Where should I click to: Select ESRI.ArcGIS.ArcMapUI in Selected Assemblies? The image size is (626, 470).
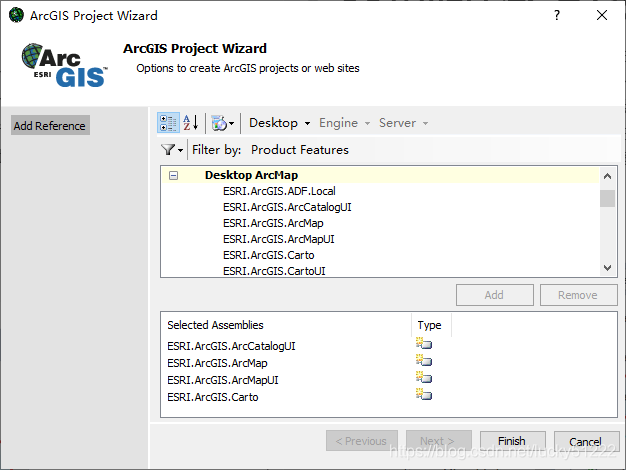223,380
